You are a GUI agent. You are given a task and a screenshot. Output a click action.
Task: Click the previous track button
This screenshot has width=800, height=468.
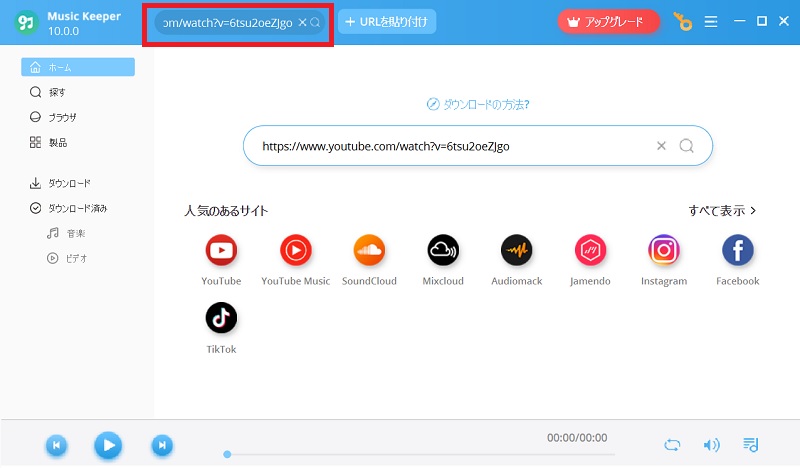pos(56,446)
